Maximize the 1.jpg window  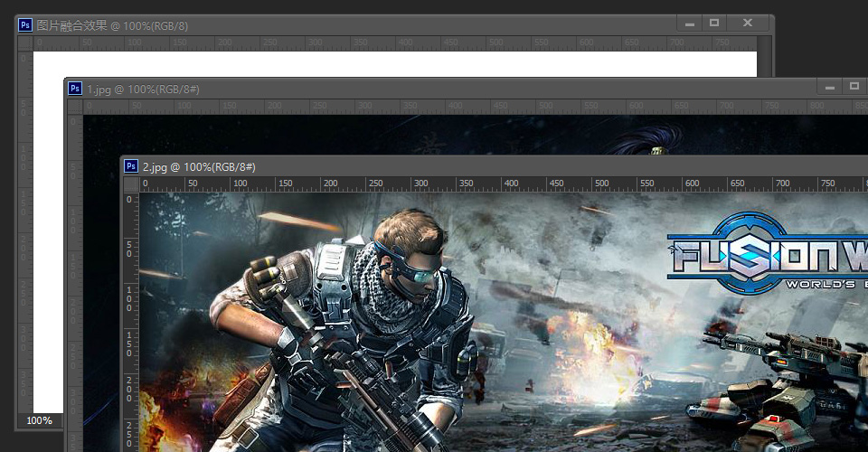tap(854, 87)
